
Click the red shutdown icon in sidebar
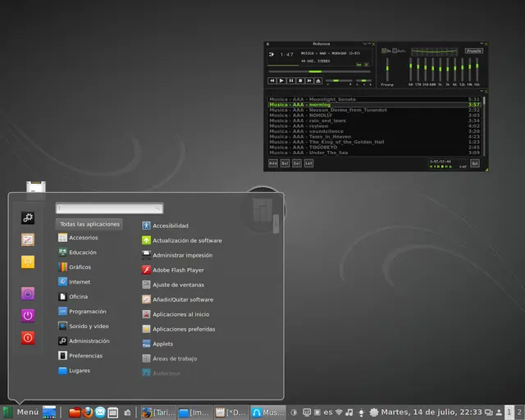tap(28, 338)
